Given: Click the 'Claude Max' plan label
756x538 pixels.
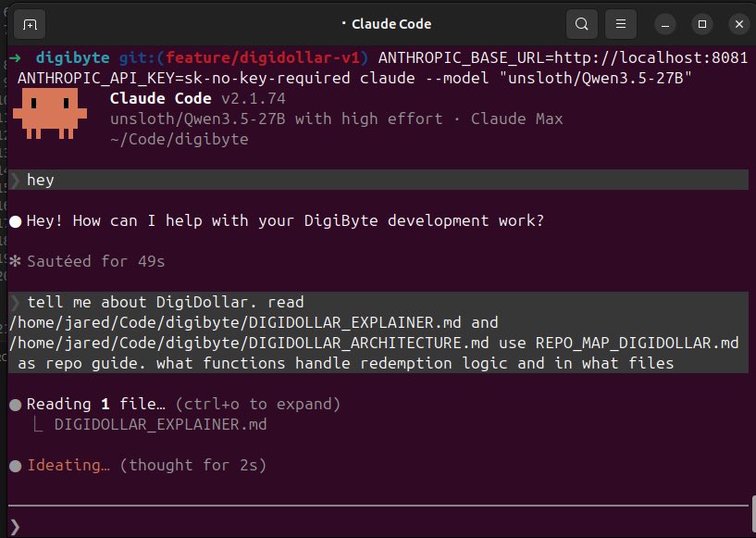Looking at the screenshot, I should click(x=517, y=119).
